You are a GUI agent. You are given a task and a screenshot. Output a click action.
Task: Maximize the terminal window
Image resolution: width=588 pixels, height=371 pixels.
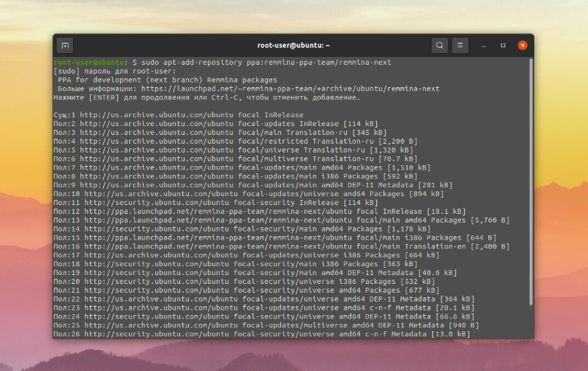coord(503,45)
